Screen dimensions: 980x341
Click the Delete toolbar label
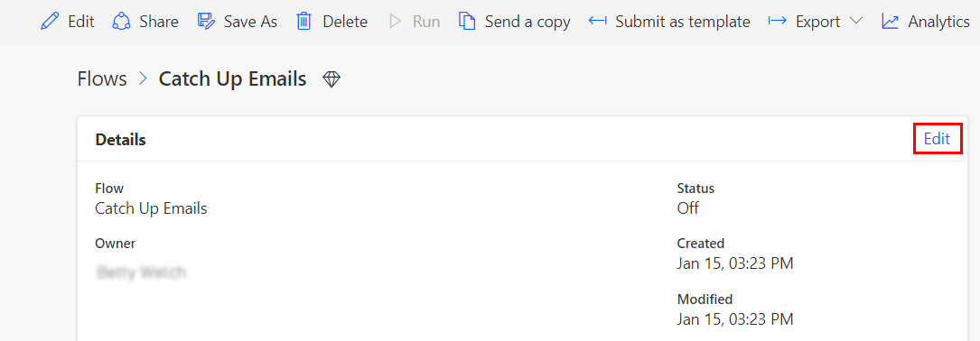coord(345,22)
